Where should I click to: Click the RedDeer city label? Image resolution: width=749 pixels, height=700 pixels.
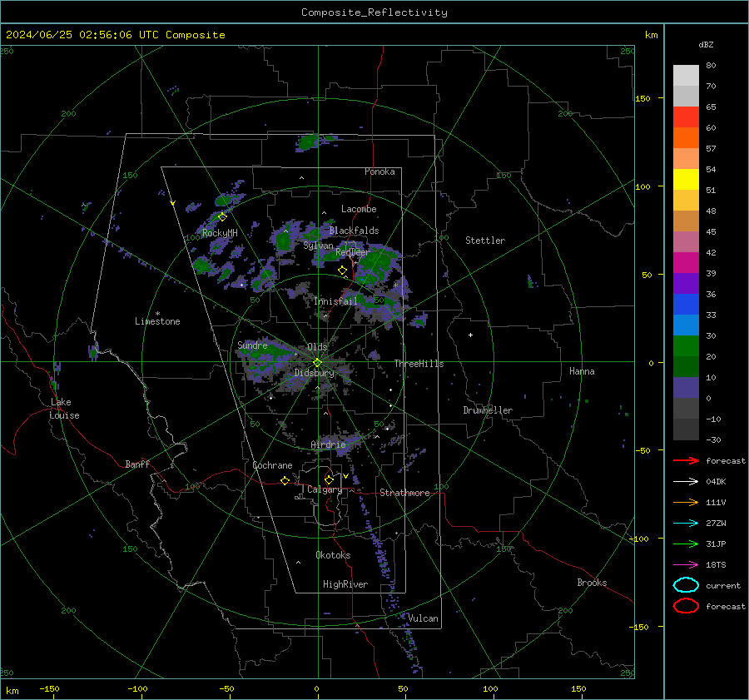353,252
